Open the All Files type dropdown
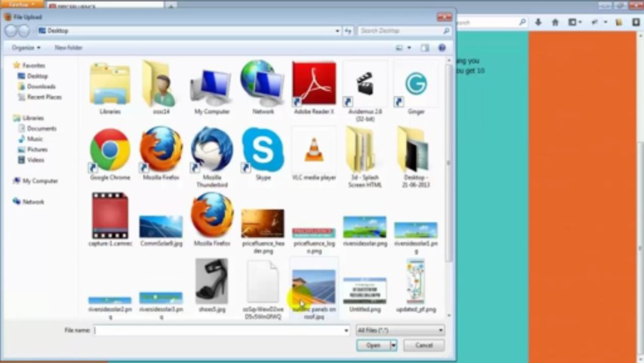Image resolution: width=644 pixels, height=363 pixels. point(400,330)
